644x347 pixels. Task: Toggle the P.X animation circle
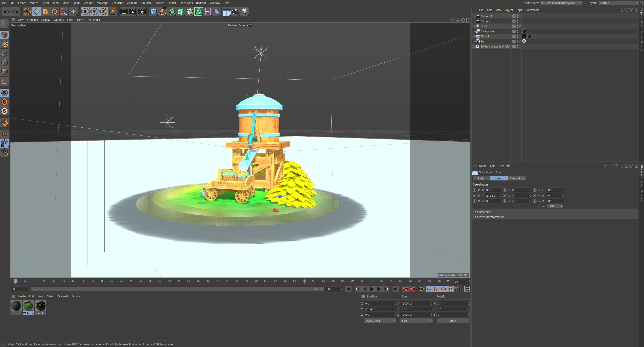tap(474, 190)
